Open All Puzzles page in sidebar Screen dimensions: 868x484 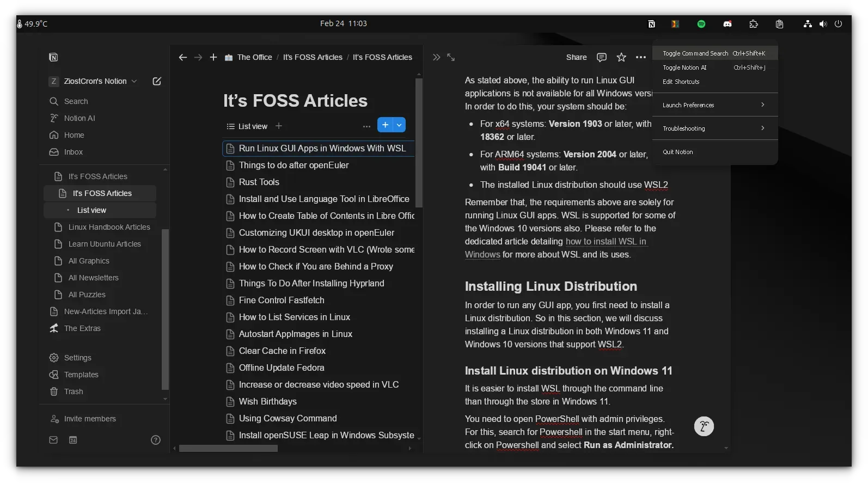coord(87,295)
